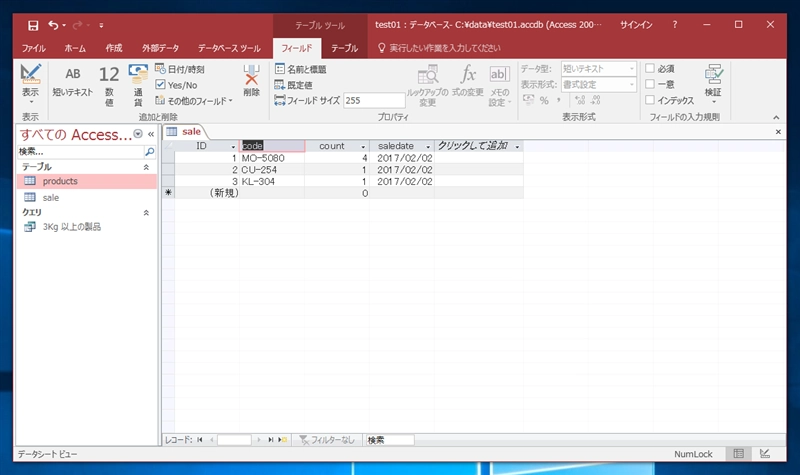Click the 削除 delete field icon
This screenshot has width=800, height=475.
click(x=251, y=80)
